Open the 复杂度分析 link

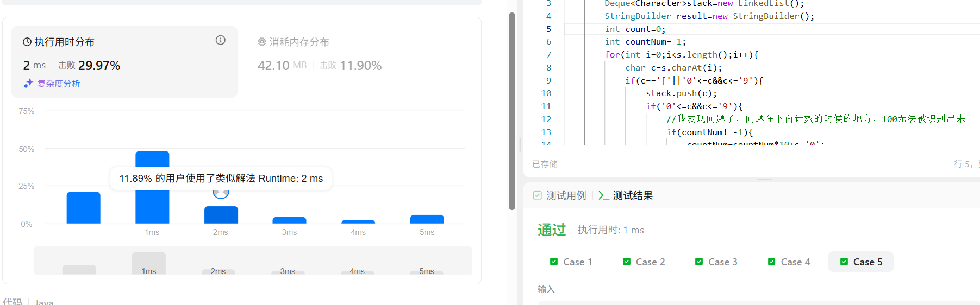coord(59,84)
